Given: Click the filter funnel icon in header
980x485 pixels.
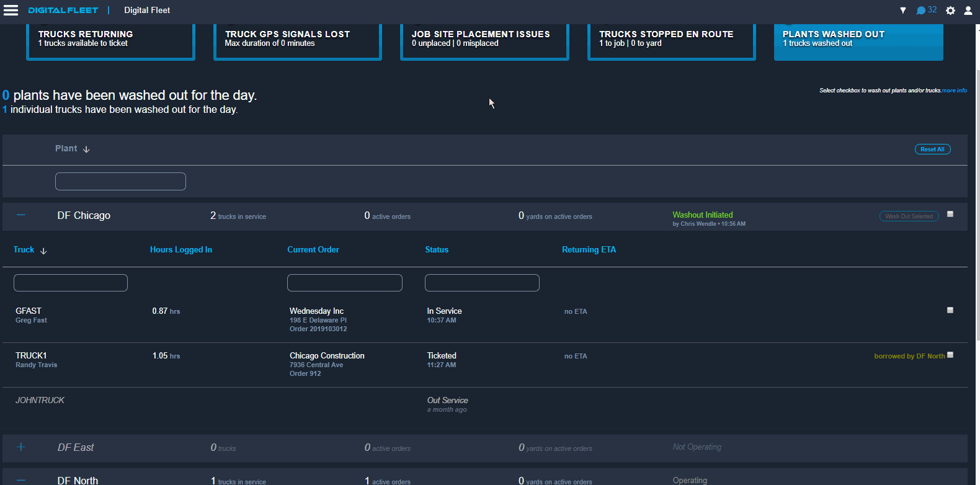Looking at the screenshot, I should pos(903,11).
